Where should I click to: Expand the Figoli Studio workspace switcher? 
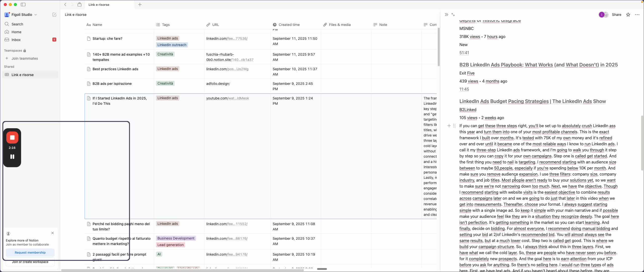pyautogui.click(x=22, y=15)
